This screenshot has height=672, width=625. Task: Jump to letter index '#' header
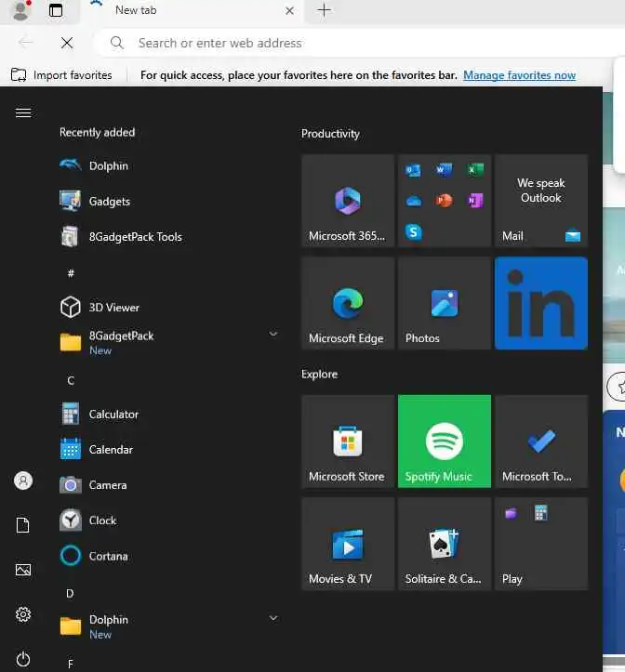[71, 273]
